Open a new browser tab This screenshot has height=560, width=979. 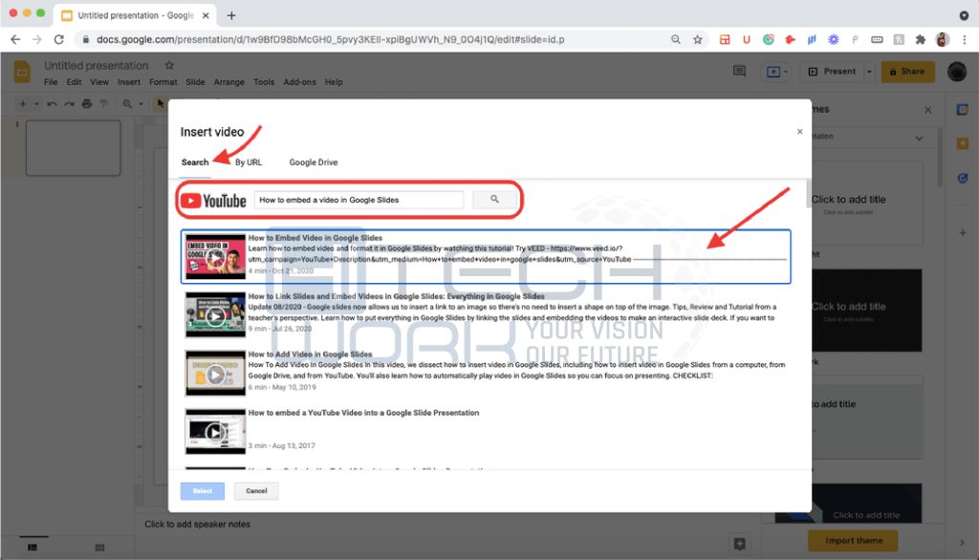click(231, 15)
